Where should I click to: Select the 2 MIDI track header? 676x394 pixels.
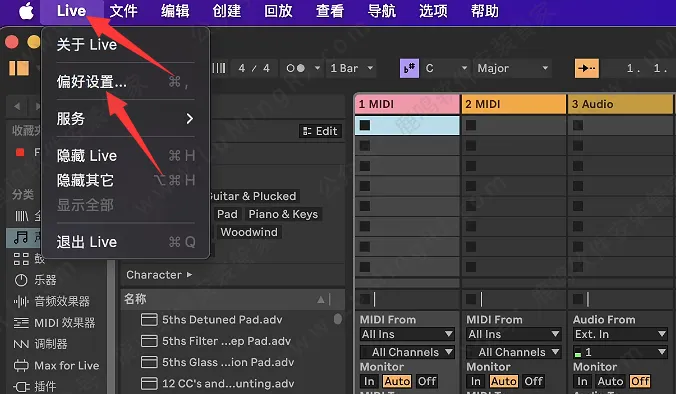(513, 104)
